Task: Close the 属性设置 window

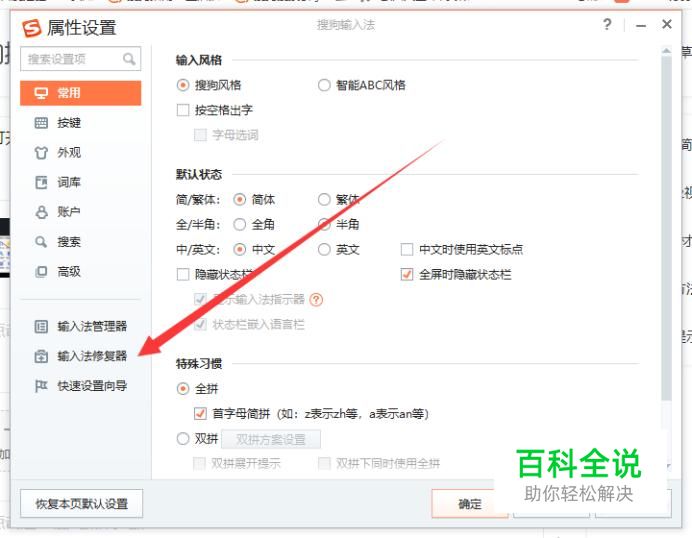Action: pyautogui.click(x=667, y=24)
